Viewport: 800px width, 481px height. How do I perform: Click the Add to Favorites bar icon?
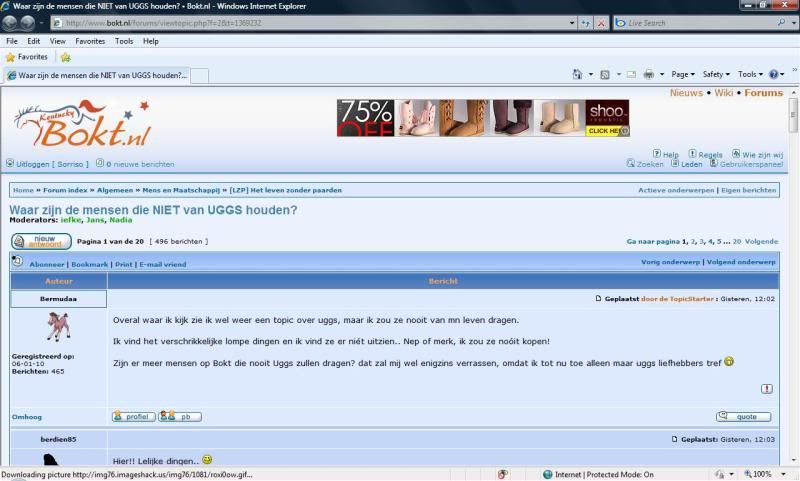pyautogui.click(x=65, y=57)
